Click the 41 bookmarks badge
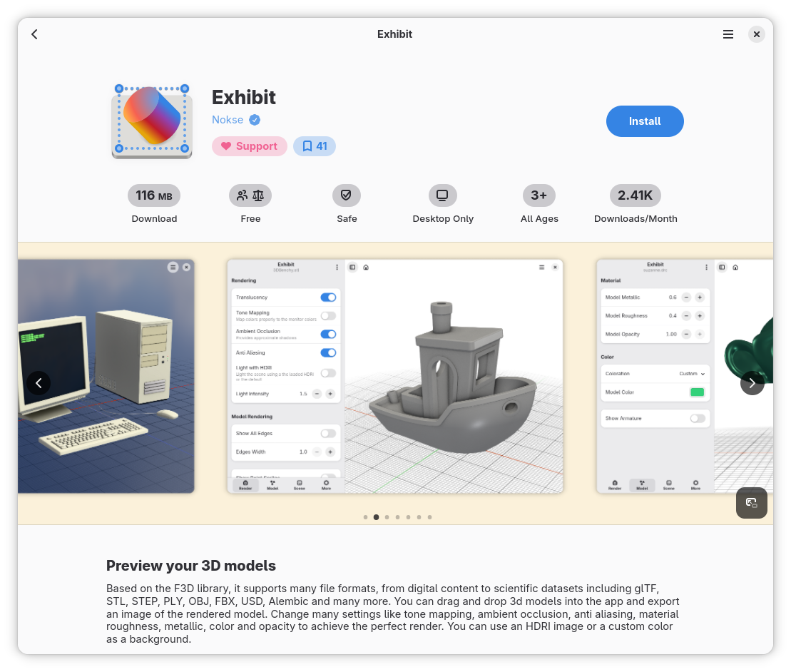The image size is (791, 672). 315,146
